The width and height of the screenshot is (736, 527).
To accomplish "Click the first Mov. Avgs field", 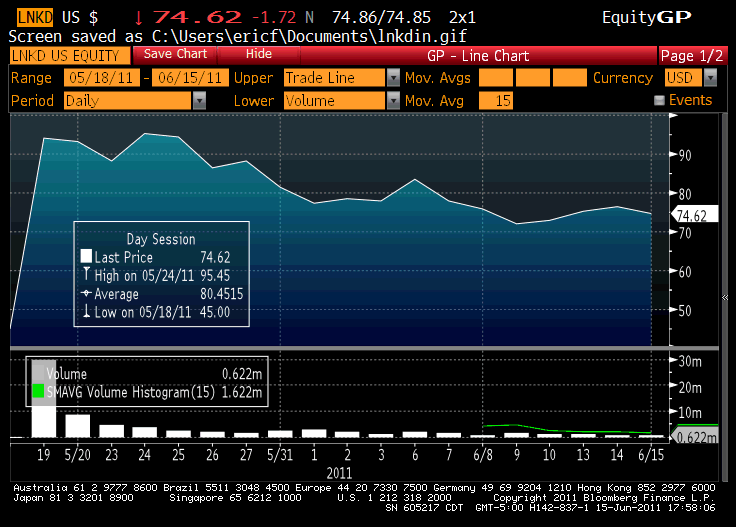I will 496,77.
